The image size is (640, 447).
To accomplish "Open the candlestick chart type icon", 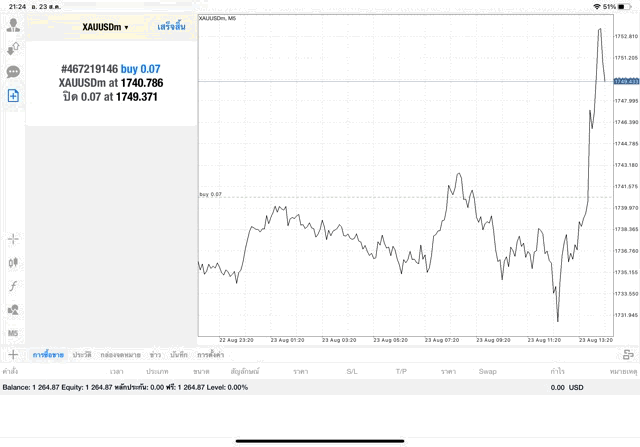I will coord(13,262).
